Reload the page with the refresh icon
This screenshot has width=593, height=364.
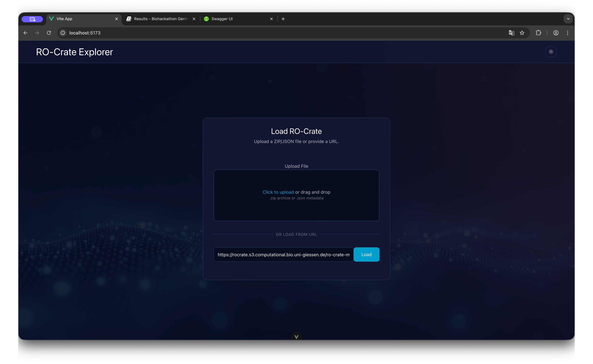point(49,33)
